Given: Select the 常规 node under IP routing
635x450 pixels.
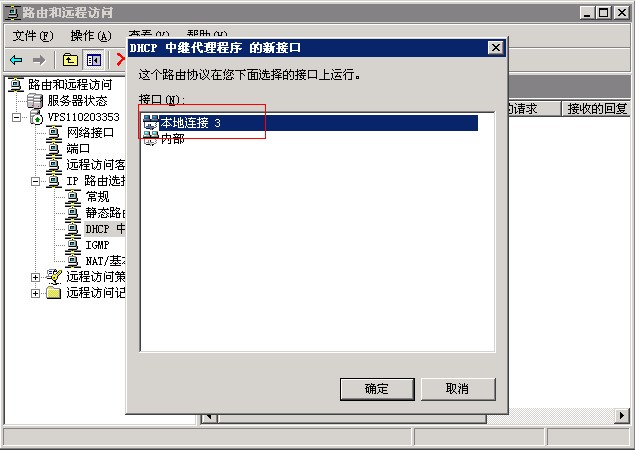Looking at the screenshot, I should pyautogui.click(x=97, y=197).
